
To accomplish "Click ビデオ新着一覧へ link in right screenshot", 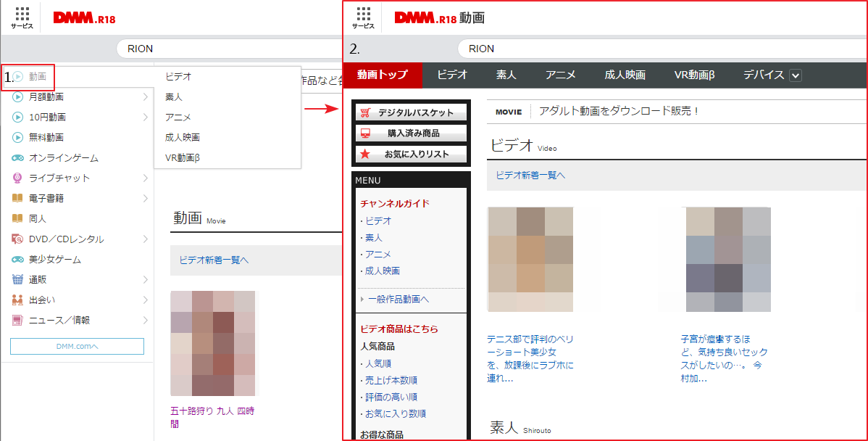I will pyautogui.click(x=530, y=175).
